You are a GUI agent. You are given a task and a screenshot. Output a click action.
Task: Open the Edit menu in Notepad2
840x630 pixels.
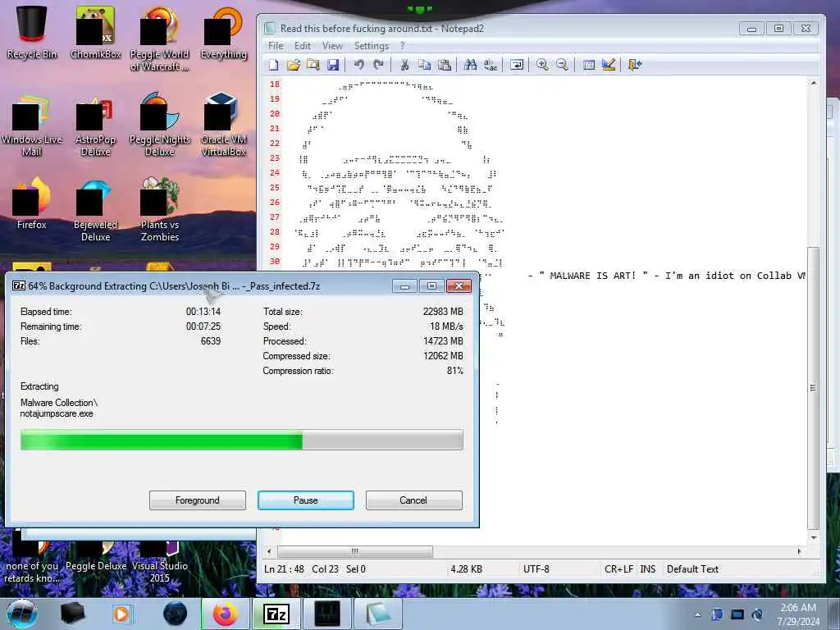pos(303,46)
